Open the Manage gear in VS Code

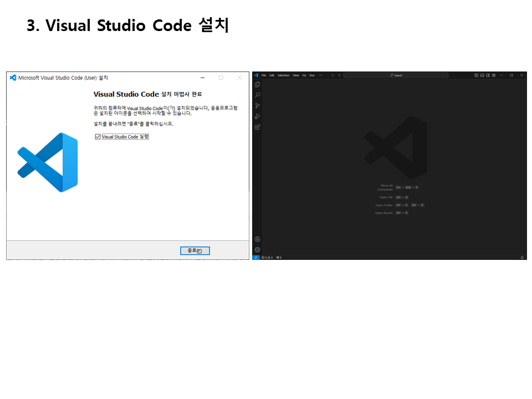[258, 250]
